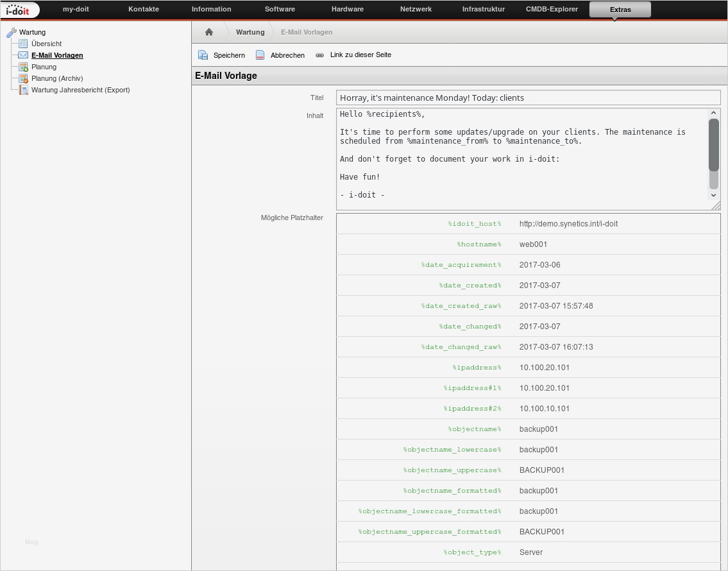
Task: Click the Planung (Archiv) calendar icon
Action: (23, 78)
